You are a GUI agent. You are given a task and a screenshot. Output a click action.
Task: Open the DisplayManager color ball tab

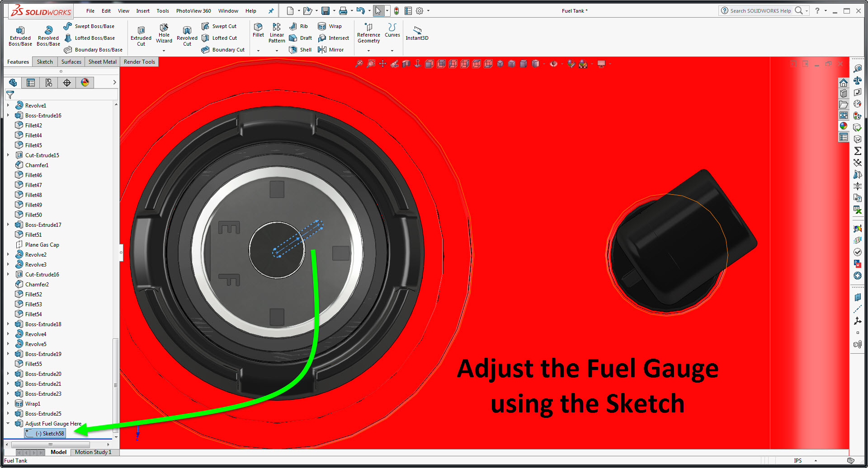(85, 82)
